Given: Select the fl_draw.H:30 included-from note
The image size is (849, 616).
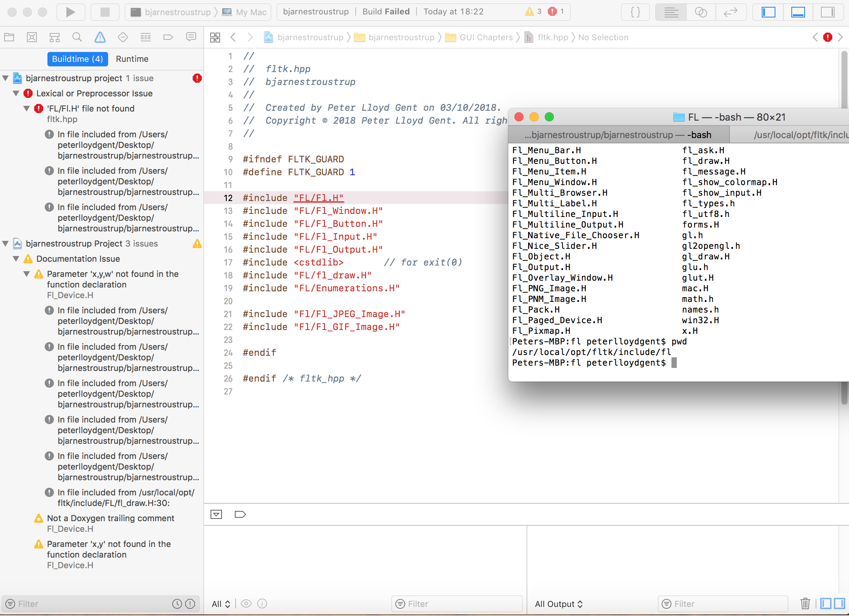Looking at the screenshot, I should pos(126,498).
